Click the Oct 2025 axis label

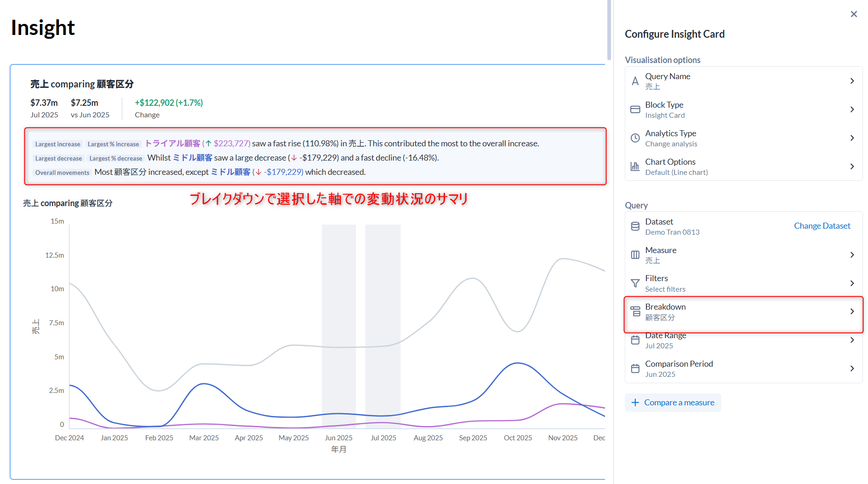coord(518,438)
